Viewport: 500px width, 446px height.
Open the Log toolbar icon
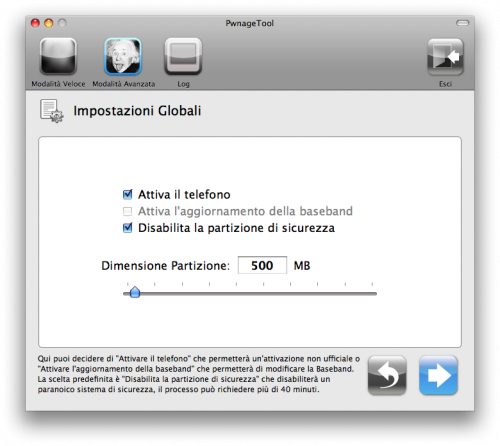click(x=183, y=56)
